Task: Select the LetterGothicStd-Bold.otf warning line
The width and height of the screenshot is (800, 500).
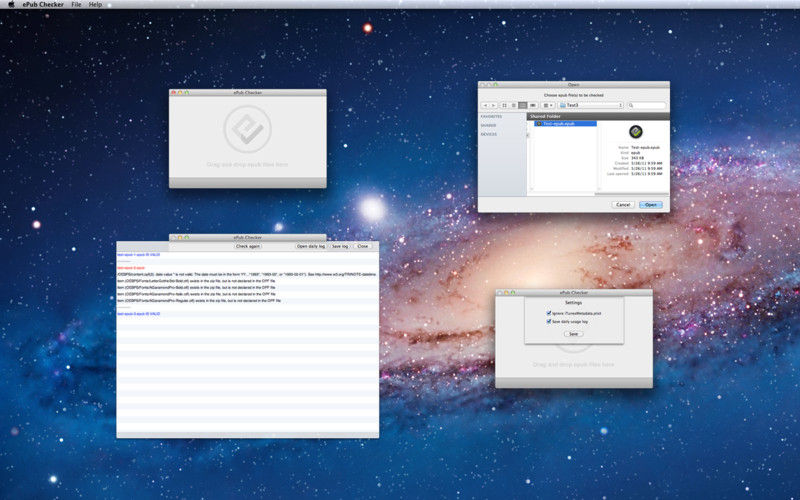Action: [196, 281]
